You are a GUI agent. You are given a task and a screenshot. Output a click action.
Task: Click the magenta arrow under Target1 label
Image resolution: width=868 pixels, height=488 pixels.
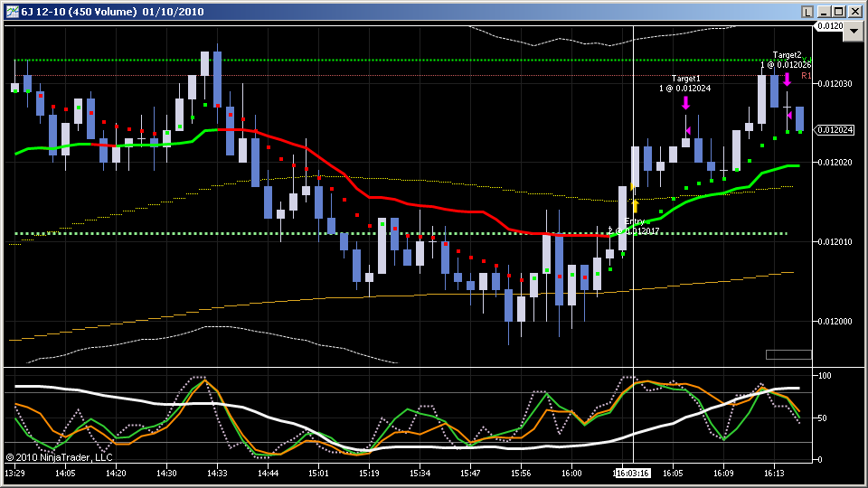click(x=686, y=103)
